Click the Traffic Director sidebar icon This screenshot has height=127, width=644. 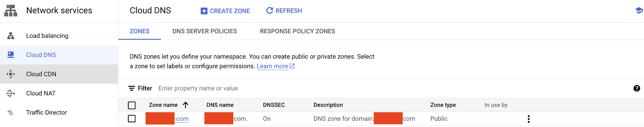(x=11, y=112)
